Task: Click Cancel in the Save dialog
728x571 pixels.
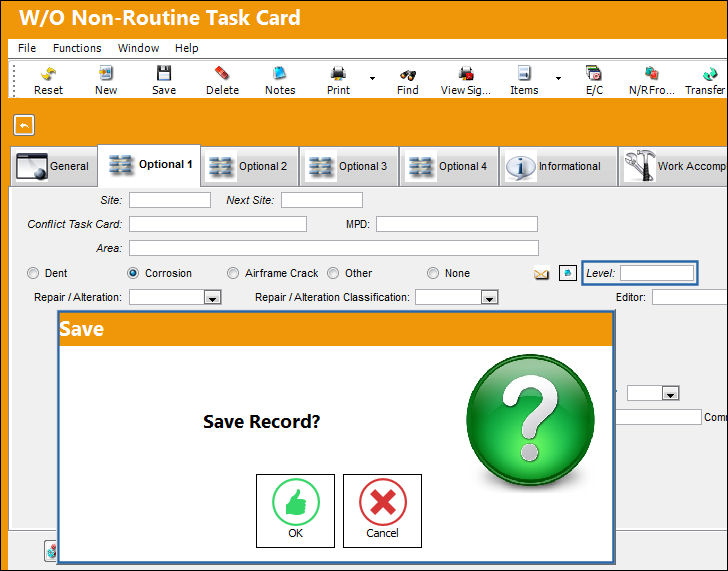Action: pos(382,511)
